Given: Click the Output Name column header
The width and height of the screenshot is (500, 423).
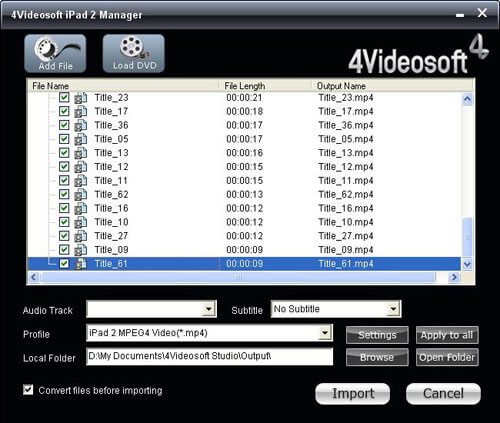Looking at the screenshot, I should pos(392,86).
